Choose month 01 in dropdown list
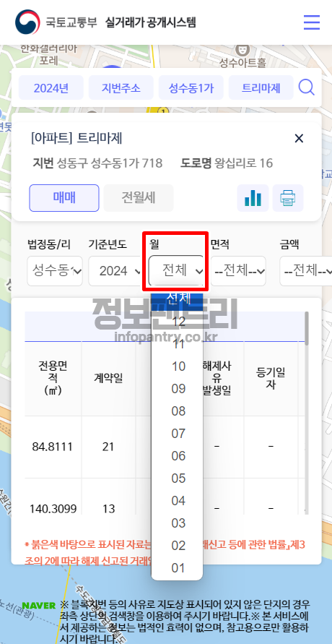 pos(177,568)
